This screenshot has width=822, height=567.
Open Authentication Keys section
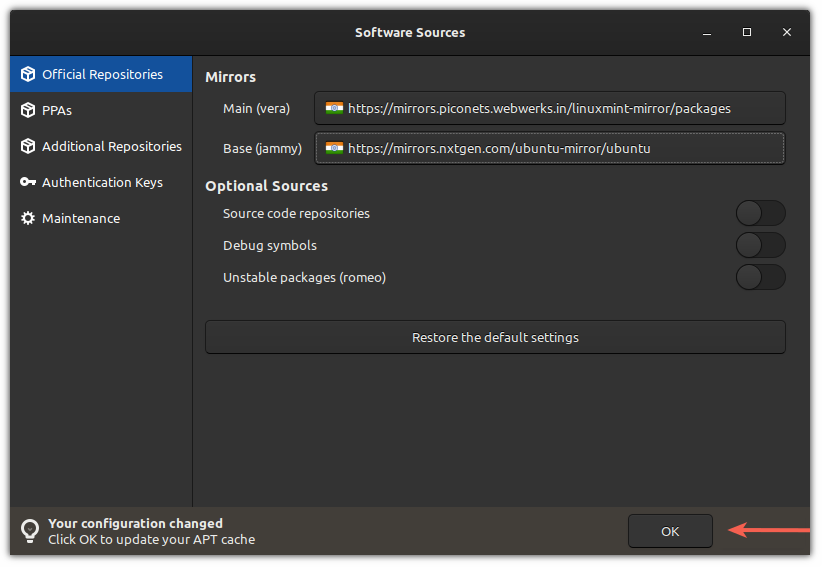(101, 182)
